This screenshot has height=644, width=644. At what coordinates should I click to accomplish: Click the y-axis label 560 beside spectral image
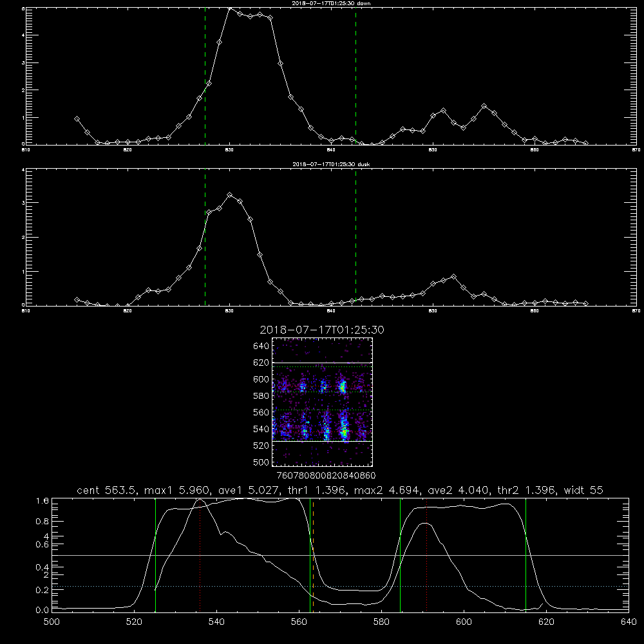[261, 412]
